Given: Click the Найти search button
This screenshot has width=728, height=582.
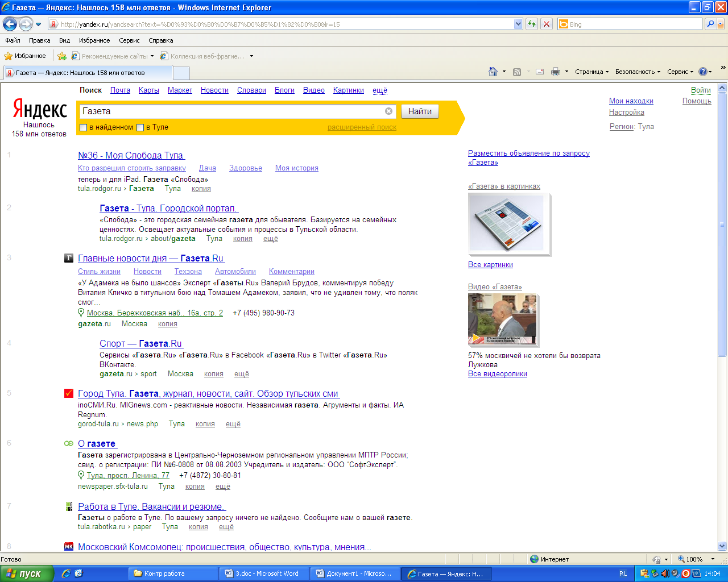Looking at the screenshot, I should [x=420, y=111].
